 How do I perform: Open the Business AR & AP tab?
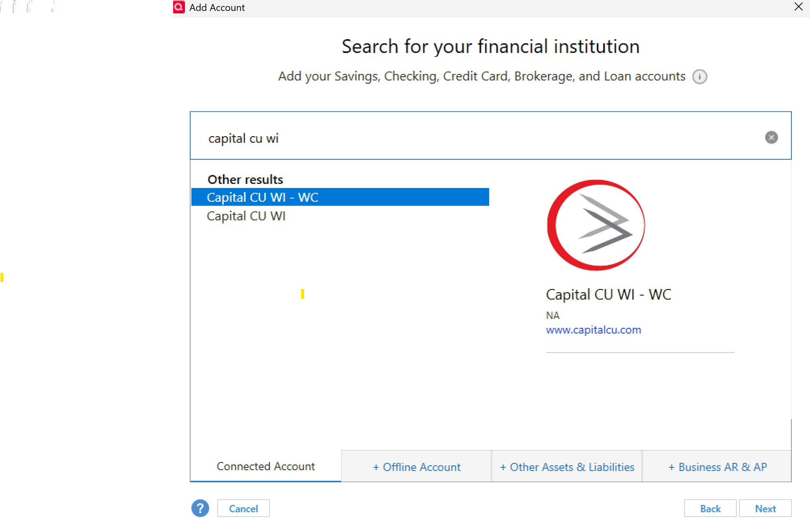coord(717,467)
